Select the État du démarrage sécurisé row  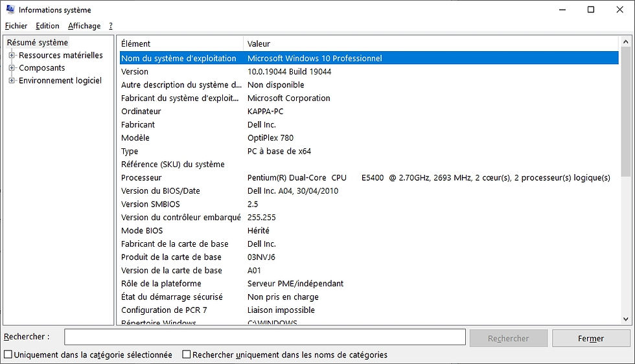click(x=369, y=297)
